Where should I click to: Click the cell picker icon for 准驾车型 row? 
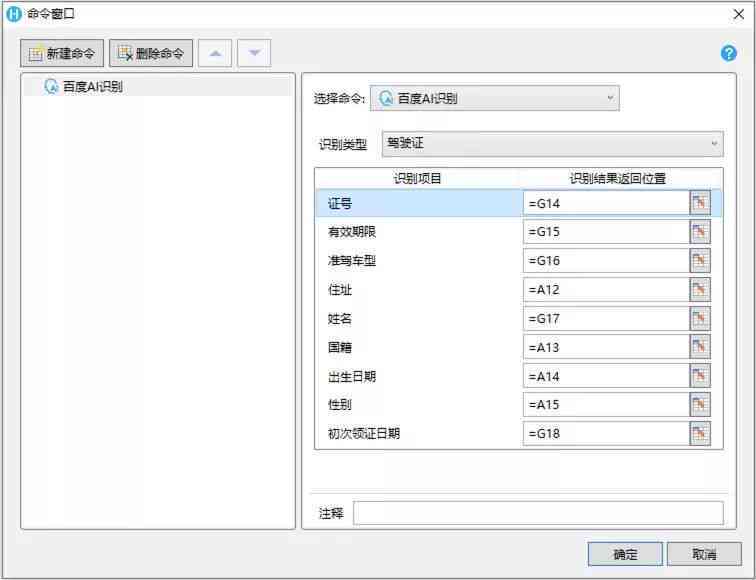[700, 261]
